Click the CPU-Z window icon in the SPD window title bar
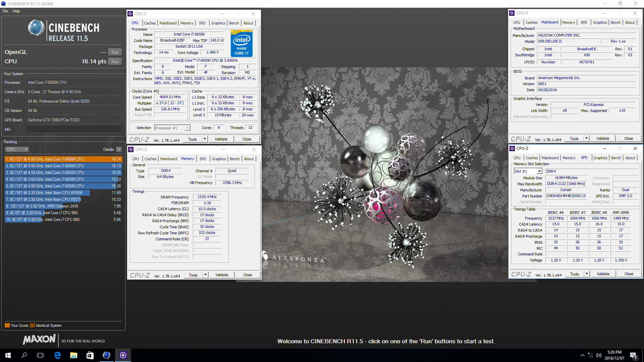 [512, 148]
